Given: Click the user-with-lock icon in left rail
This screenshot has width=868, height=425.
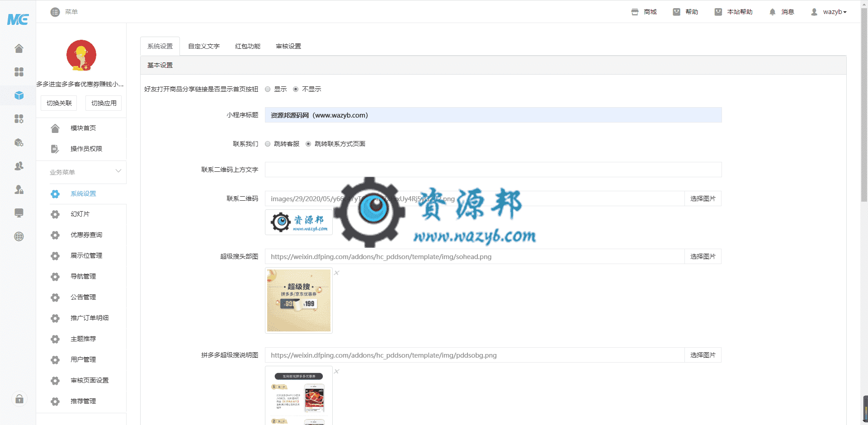Looking at the screenshot, I should point(19,189).
